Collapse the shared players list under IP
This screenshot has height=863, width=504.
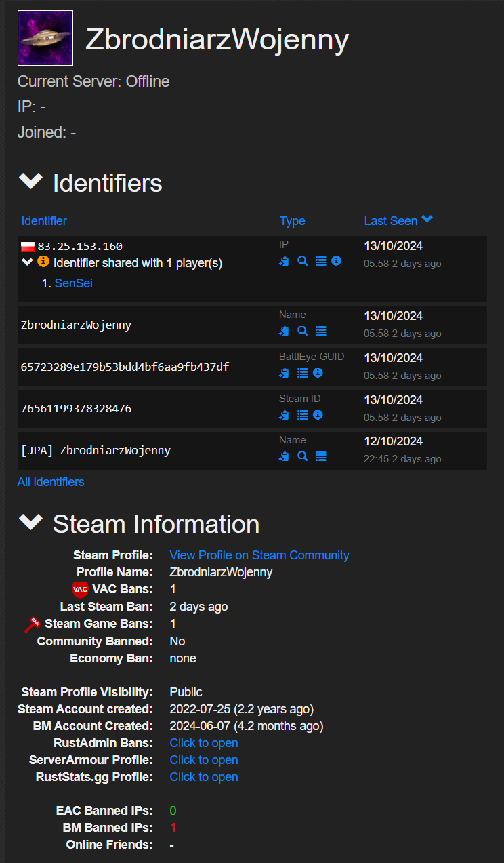(x=27, y=262)
